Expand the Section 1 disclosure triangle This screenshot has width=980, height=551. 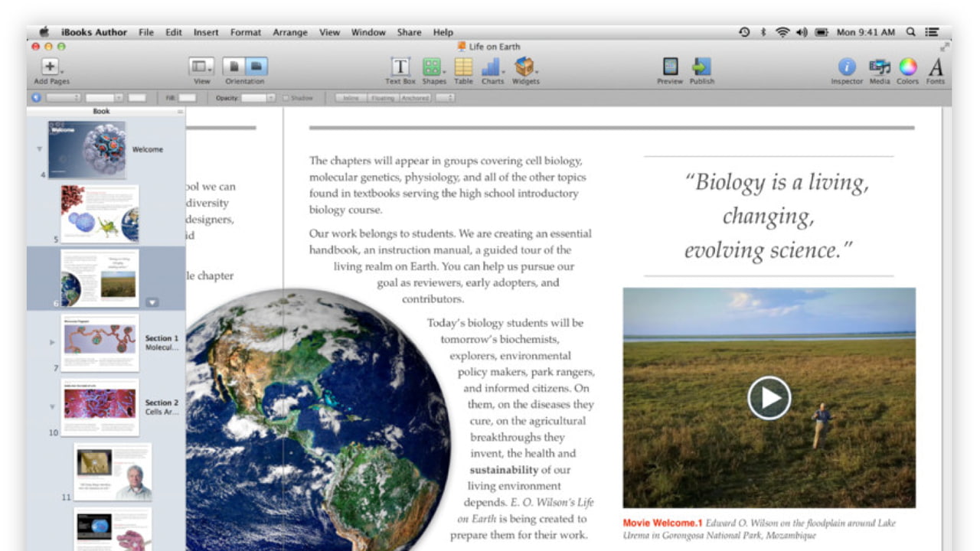(x=53, y=342)
